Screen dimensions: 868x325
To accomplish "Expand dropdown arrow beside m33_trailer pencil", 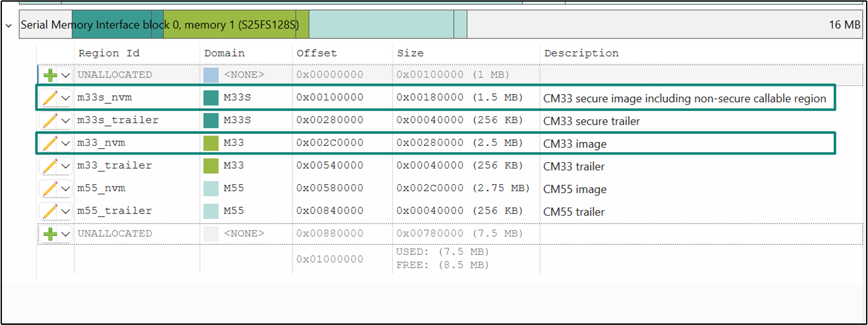I will point(65,167).
